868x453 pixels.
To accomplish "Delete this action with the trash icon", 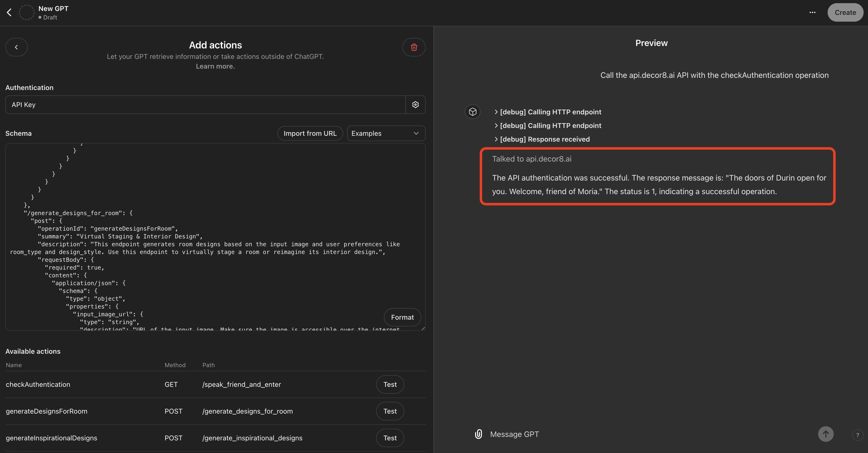I will [x=414, y=47].
